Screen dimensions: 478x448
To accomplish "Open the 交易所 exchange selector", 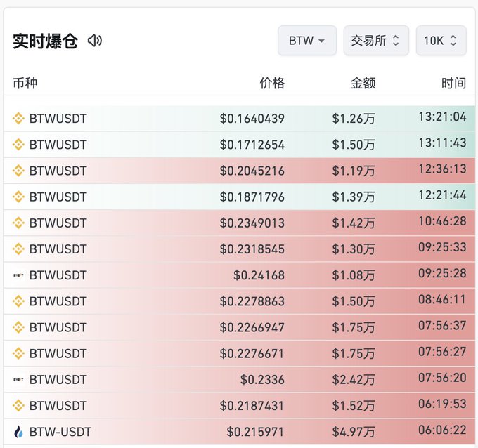I will (x=376, y=41).
